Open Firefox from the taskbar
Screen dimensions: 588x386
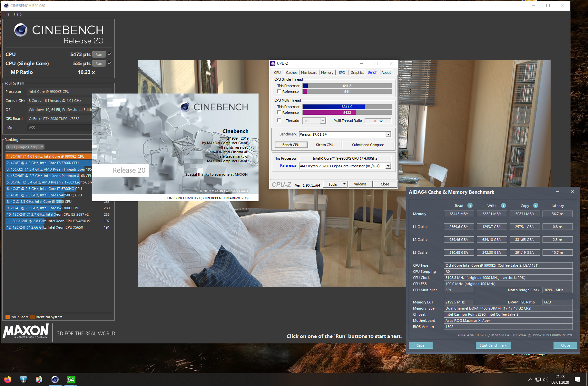[x=8, y=380]
